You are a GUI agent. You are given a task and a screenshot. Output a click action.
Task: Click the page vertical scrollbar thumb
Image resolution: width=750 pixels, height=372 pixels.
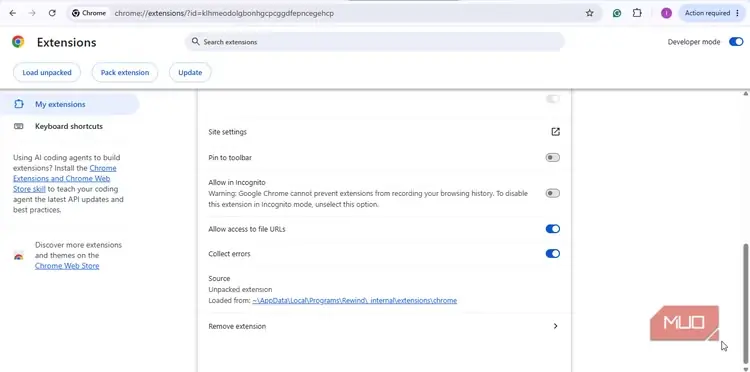click(x=745, y=305)
